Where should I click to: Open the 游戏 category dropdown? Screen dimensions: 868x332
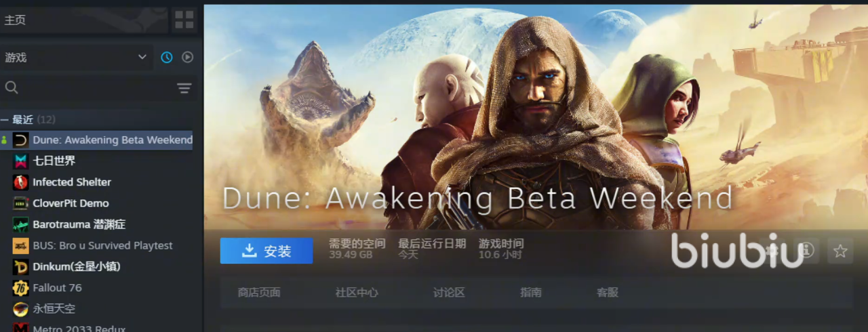[77, 58]
